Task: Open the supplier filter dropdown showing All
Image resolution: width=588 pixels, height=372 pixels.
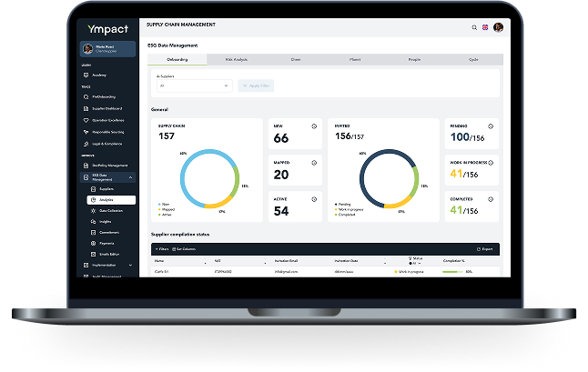Action: pos(194,85)
